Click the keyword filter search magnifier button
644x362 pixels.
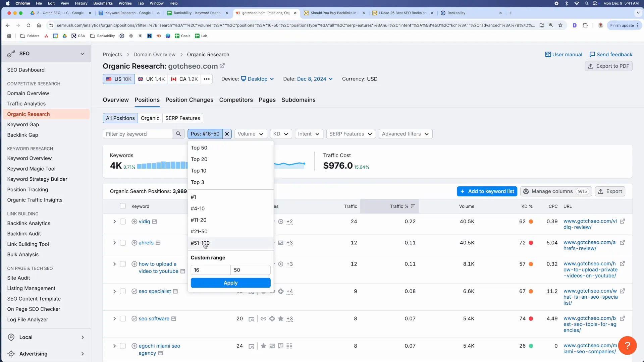click(x=178, y=134)
